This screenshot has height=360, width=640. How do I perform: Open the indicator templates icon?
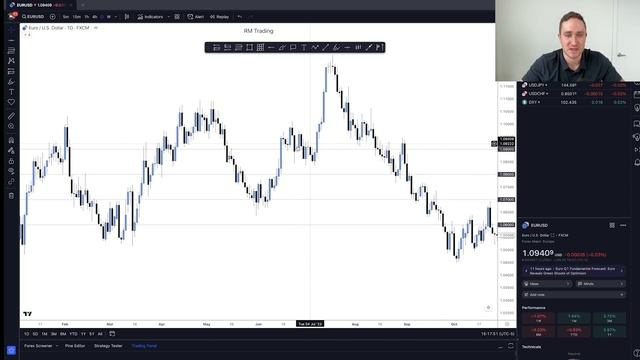[x=177, y=17]
